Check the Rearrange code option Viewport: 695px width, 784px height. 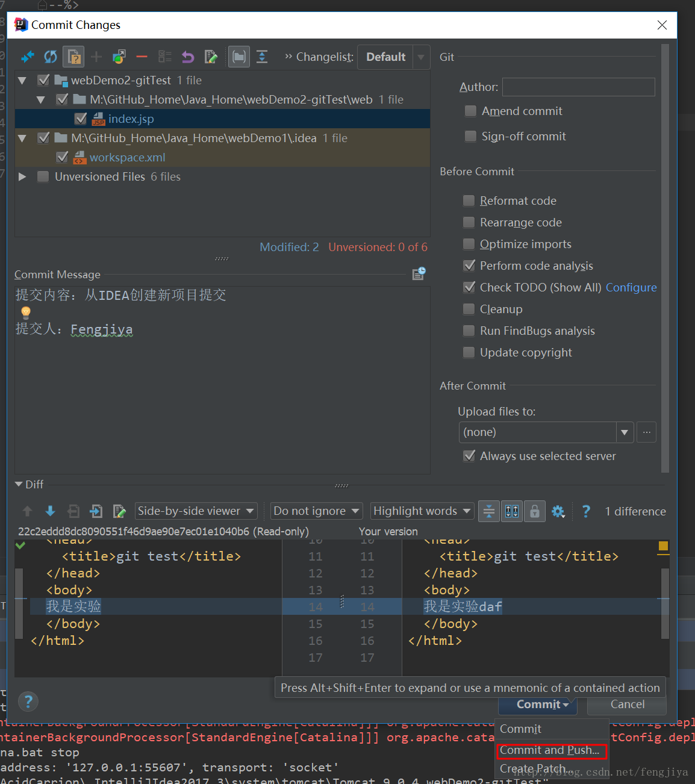pos(469,222)
